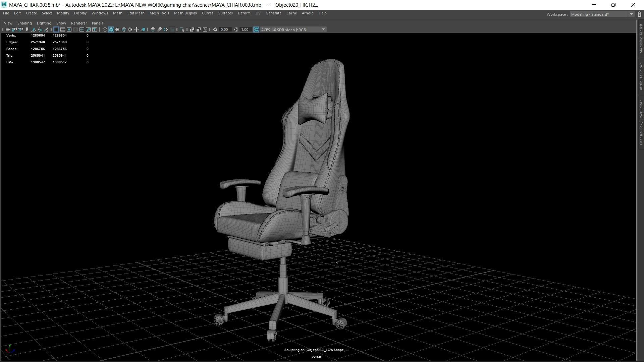Click the persp camera label

[x=316, y=357]
